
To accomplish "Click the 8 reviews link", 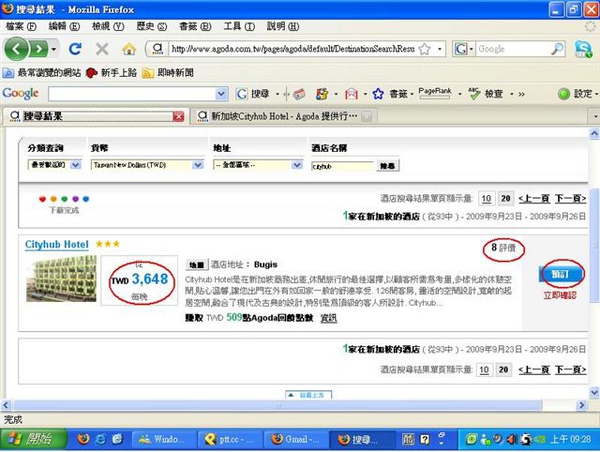I will [x=504, y=248].
